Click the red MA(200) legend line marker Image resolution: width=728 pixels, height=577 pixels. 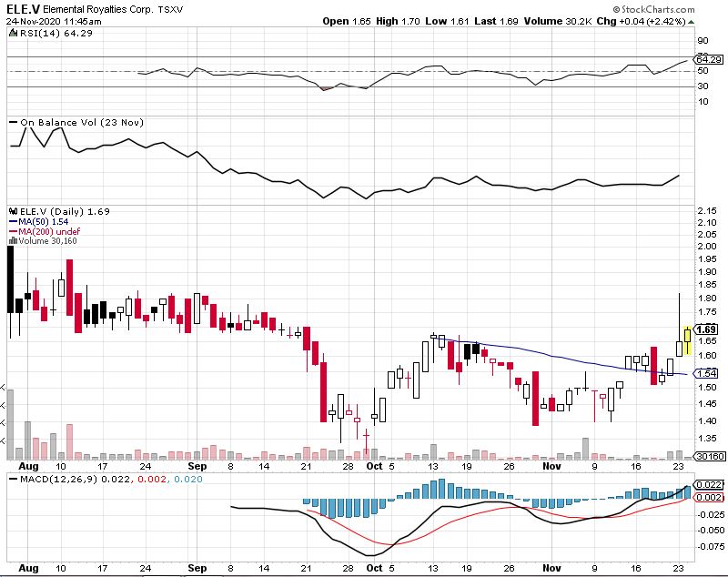click(x=13, y=231)
